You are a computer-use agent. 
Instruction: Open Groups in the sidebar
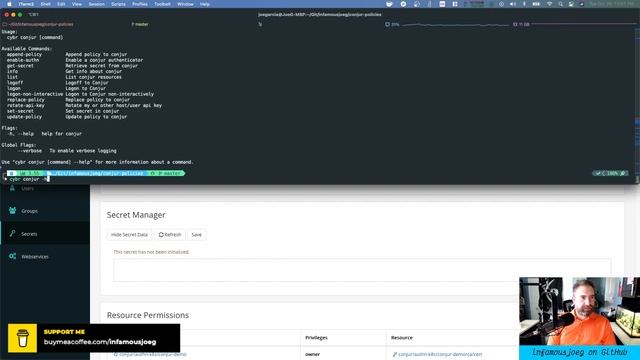coord(45,211)
